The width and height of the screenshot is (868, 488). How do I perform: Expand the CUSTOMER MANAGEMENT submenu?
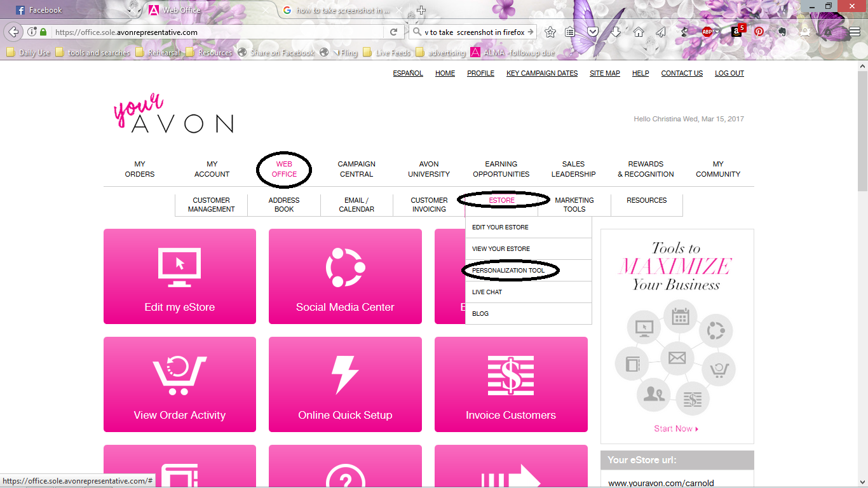(212, 205)
